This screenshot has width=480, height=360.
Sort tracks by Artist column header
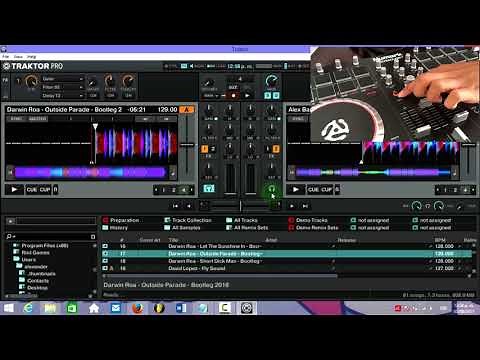[x=271, y=240]
